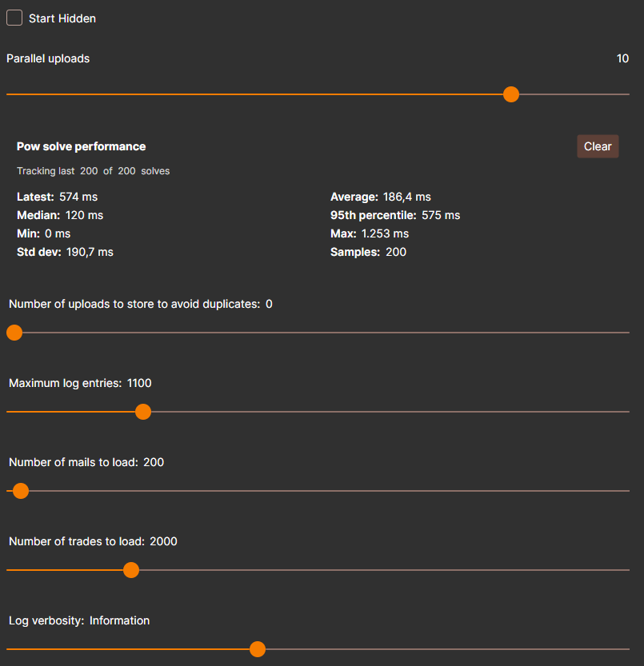Enable the Start Hidden checkbox
The height and width of the screenshot is (666, 644).
coord(14,18)
